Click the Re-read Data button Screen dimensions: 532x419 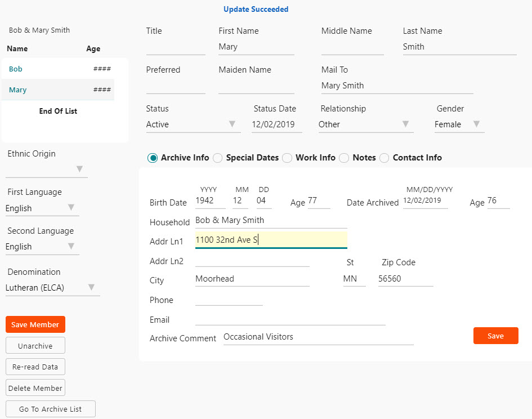point(35,367)
